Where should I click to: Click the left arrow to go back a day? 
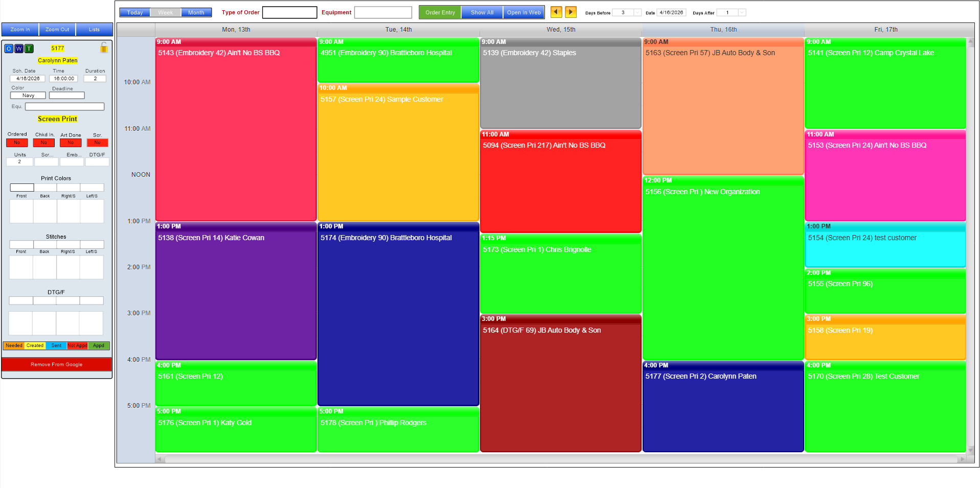(557, 12)
